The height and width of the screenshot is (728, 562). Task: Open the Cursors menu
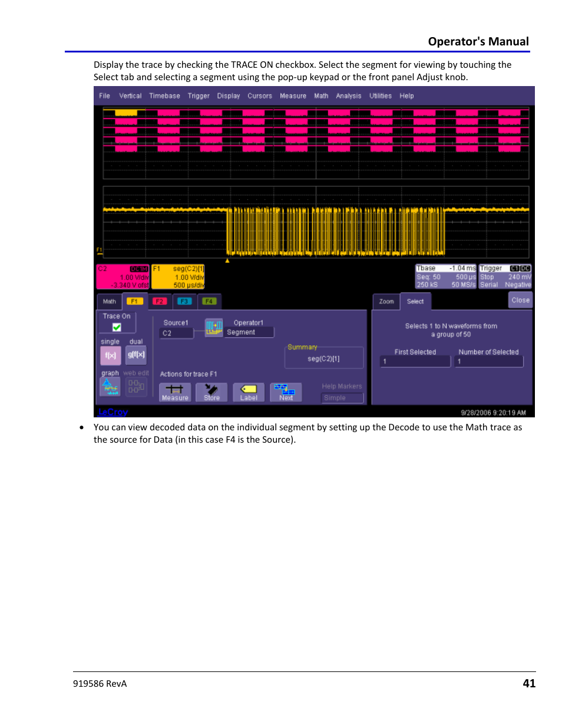pyautogui.click(x=260, y=96)
